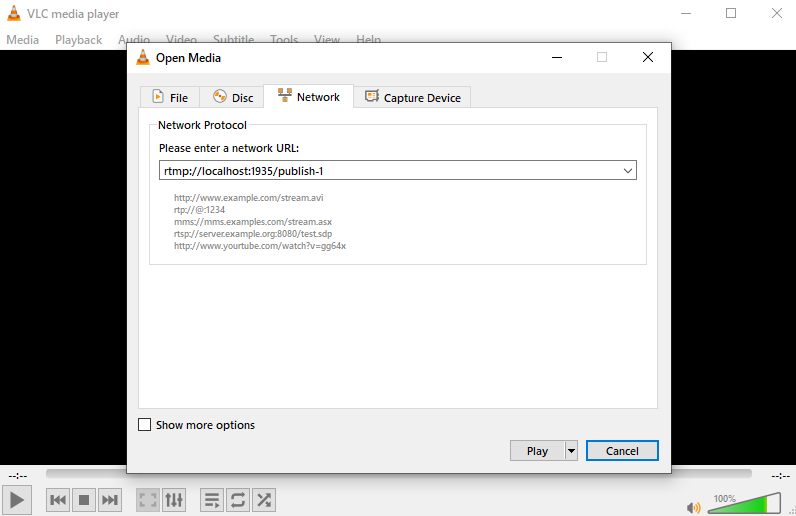Cancel the Open Media dialog
This screenshot has width=796, height=516.
tap(622, 450)
